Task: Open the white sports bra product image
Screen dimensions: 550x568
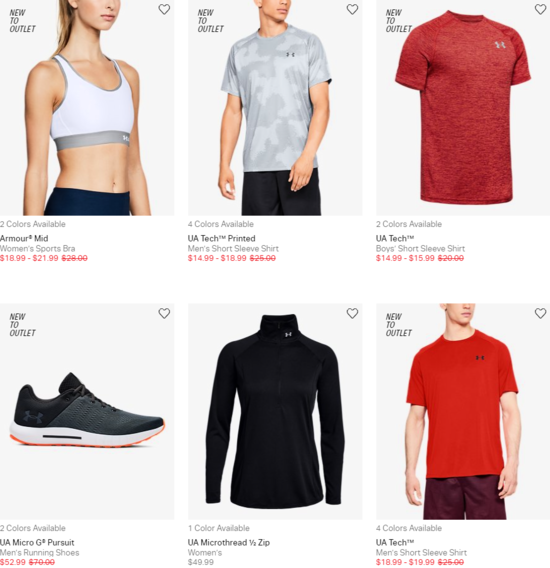Action: click(87, 108)
